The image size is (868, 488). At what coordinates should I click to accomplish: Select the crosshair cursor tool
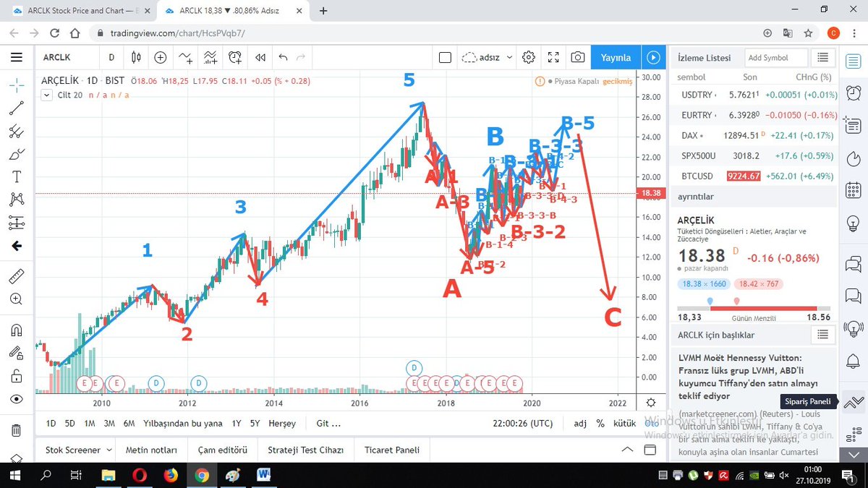[16, 85]
